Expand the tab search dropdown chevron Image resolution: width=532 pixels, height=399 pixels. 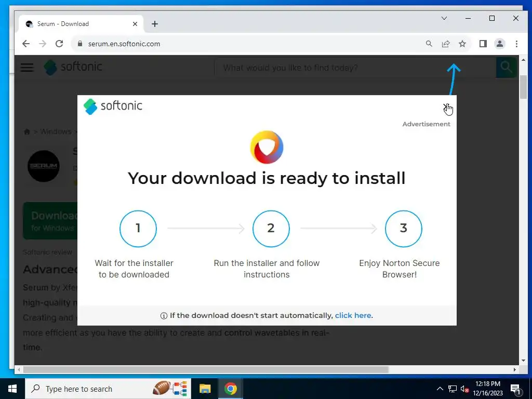click(x=444, y=18)
